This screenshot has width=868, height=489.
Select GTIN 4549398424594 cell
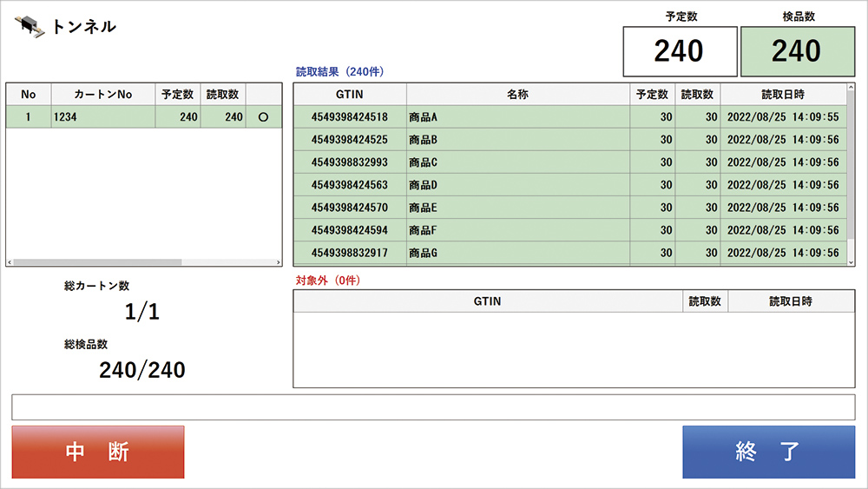[350, 230]
